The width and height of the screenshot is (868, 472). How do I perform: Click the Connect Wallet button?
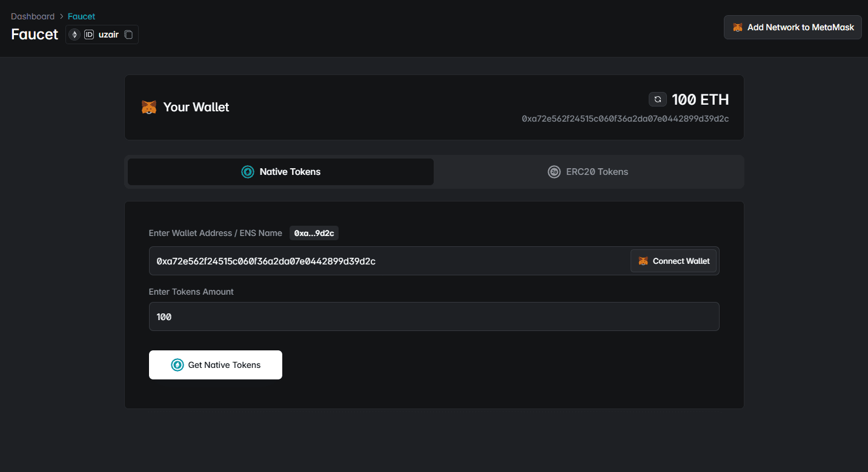click(x=674, y=261)
